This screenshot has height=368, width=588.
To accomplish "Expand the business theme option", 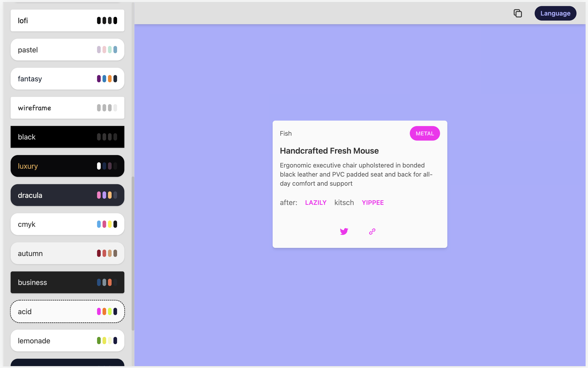I will click(67, 282).
